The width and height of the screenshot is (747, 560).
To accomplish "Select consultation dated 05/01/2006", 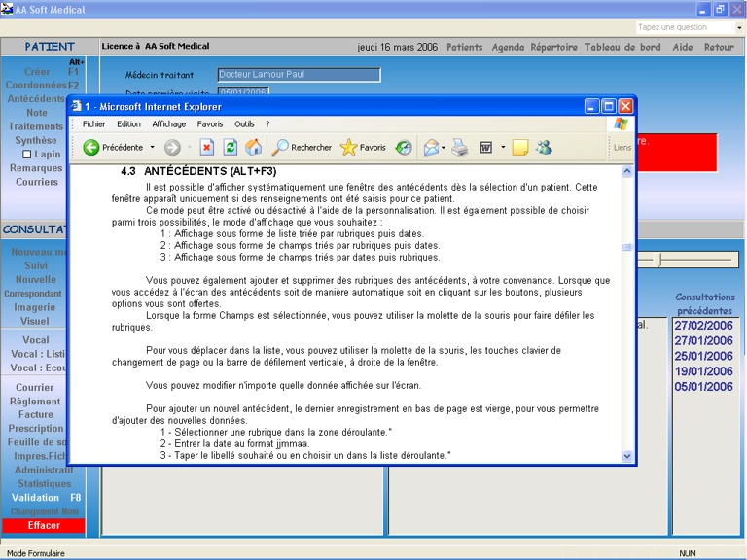I will 703,386.
